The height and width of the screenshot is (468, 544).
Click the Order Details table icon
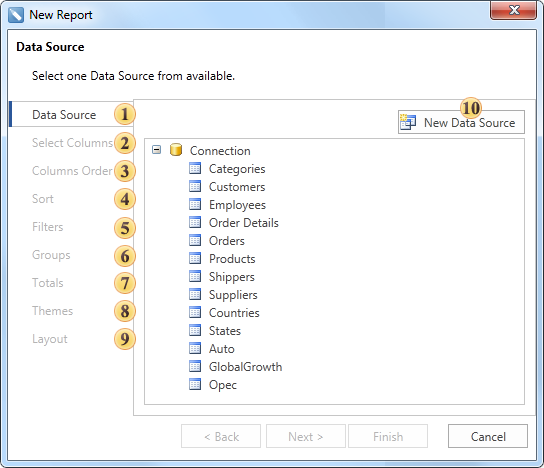point(195,223)
